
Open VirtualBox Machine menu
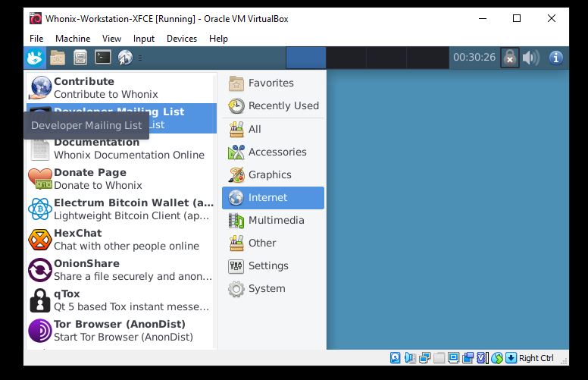click(73, 39)
